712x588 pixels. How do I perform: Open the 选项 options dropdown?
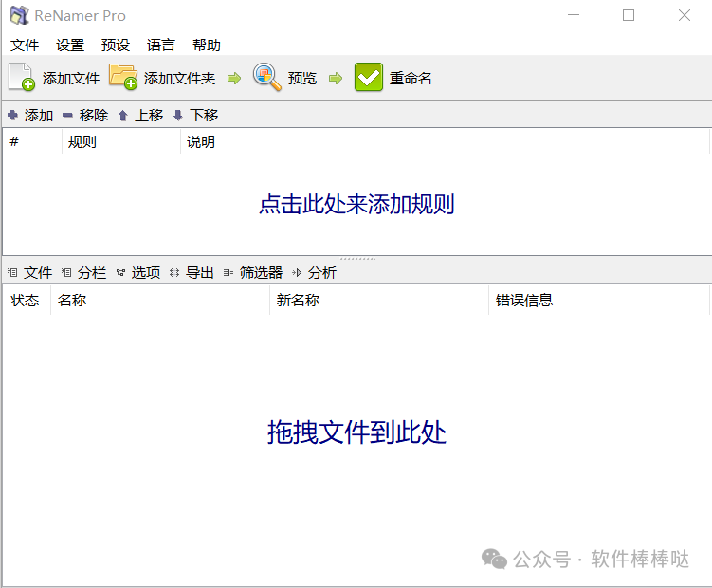point(146,272)
